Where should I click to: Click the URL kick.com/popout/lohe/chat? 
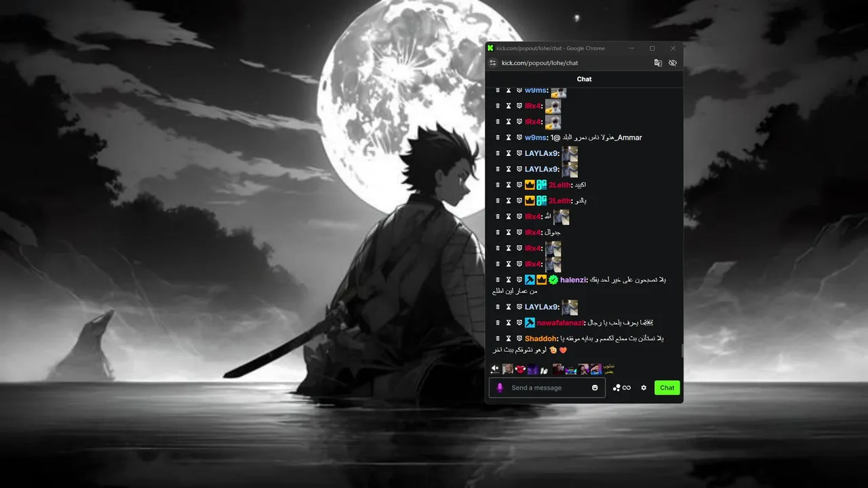(540, 63)
